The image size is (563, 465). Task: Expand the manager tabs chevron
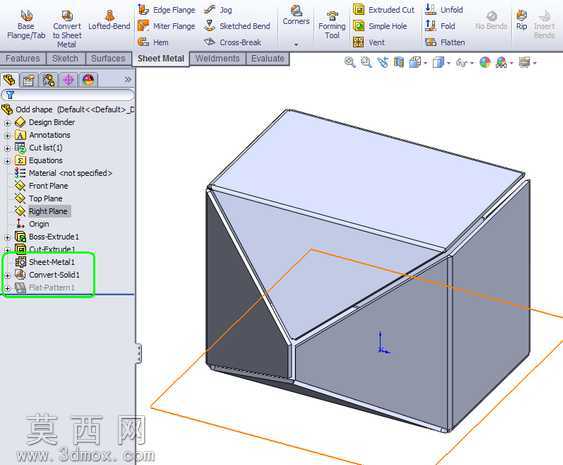(127, 79)
